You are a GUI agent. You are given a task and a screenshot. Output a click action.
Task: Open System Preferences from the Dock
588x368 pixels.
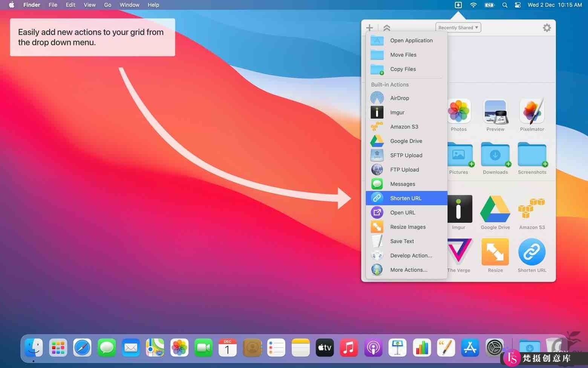pyautogui.click(x=494, y=348)
